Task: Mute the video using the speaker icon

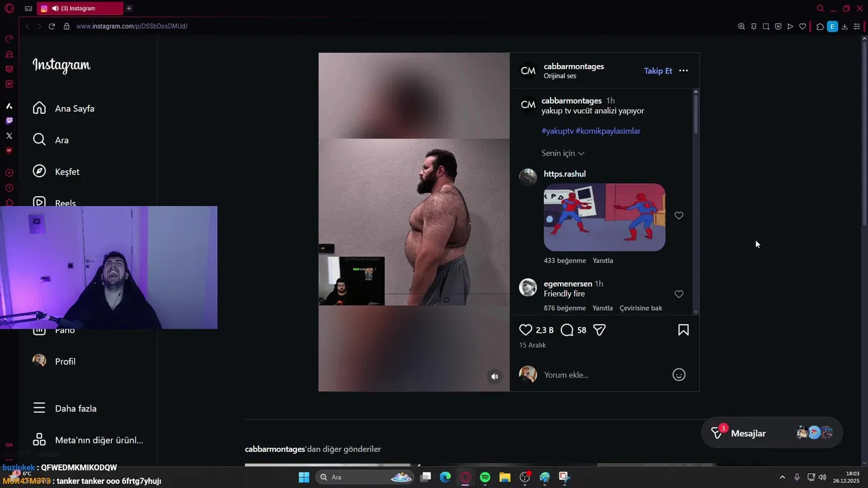Action: coord(495,376)
